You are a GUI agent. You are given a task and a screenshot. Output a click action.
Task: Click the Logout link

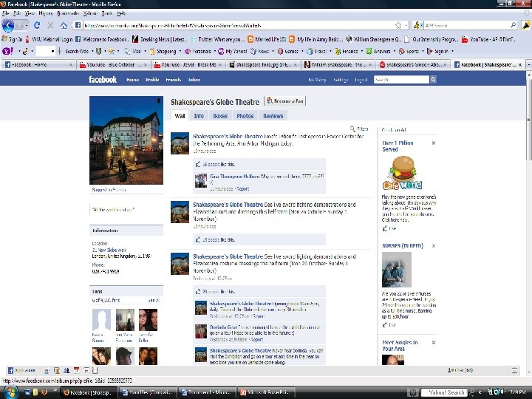pyautogui.click(x=361, y=80)
